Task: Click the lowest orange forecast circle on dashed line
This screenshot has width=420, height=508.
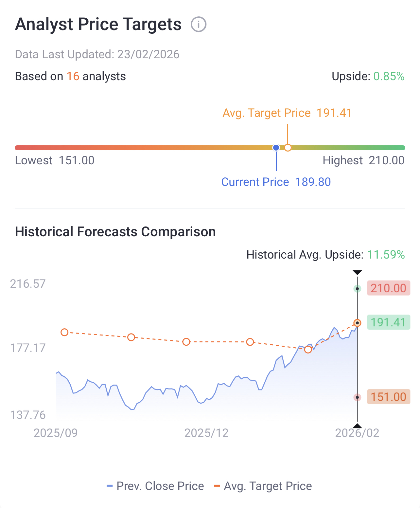Action: tap(308, 350)
